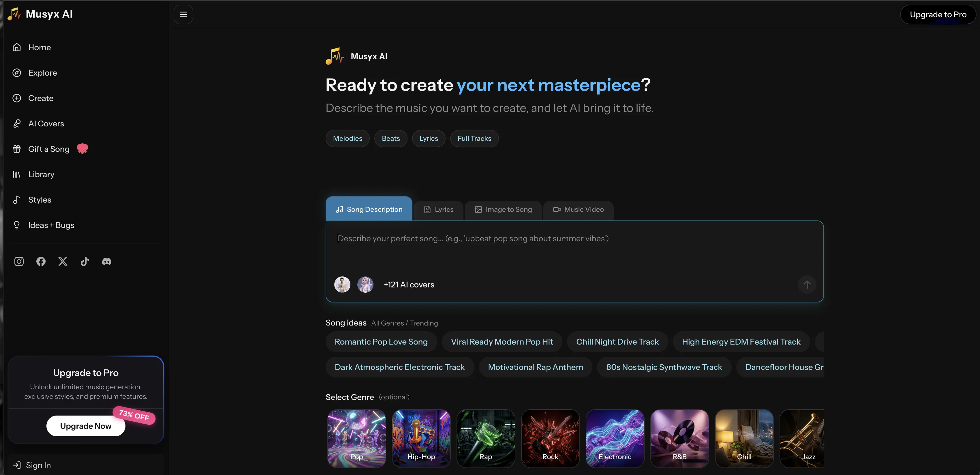Choose Viral Ready Modern Pop Hit idea
This screenshot has width=980, height=475.
(502, 342)
